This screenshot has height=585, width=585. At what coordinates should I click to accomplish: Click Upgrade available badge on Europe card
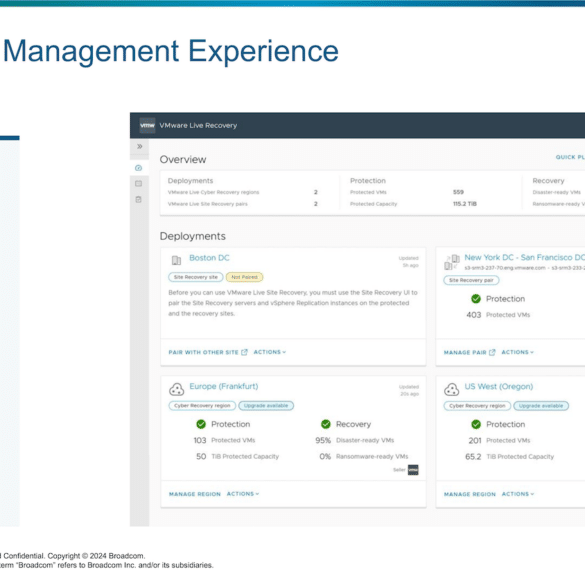(x=266, y=406)
